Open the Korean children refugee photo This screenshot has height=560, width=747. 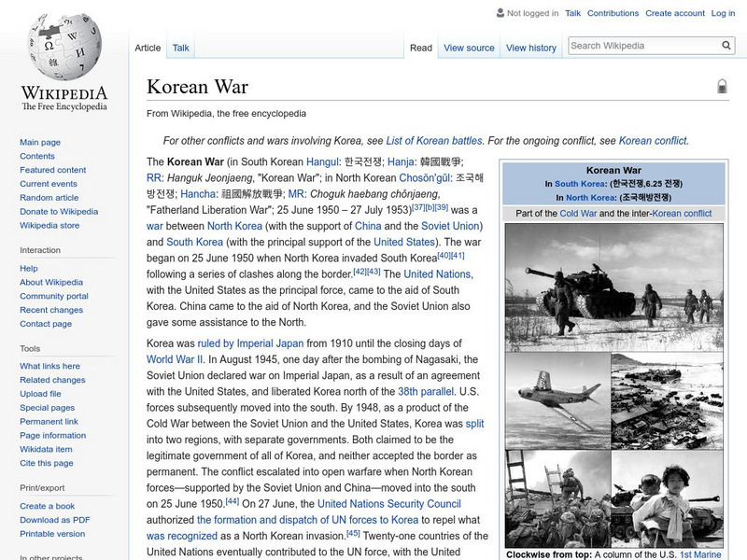tap(667, 498)
